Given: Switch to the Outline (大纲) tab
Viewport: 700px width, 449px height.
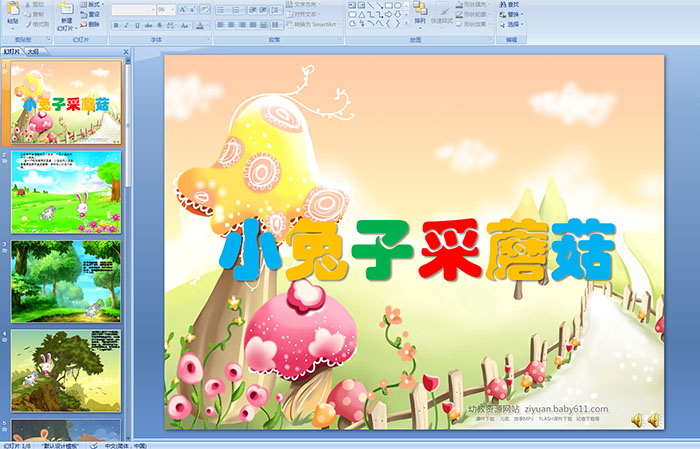Looking at the screenshot, I should tap(34, 50).
